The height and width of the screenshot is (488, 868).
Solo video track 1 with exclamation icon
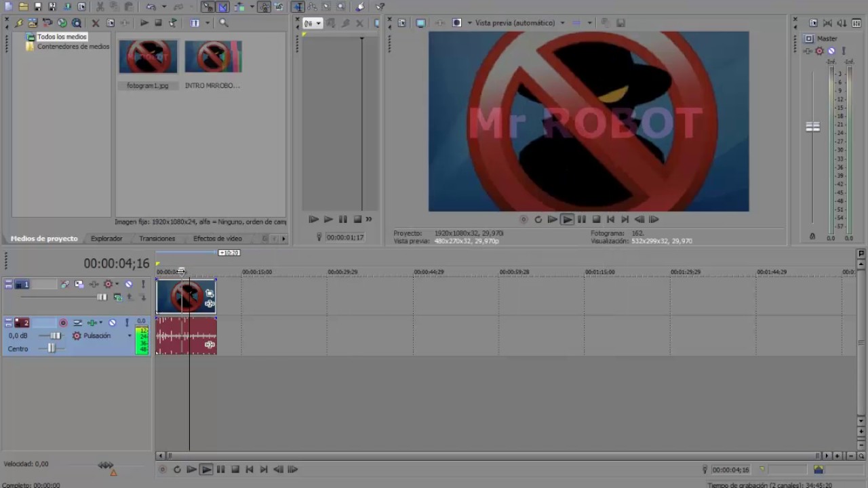click(143, 284)
